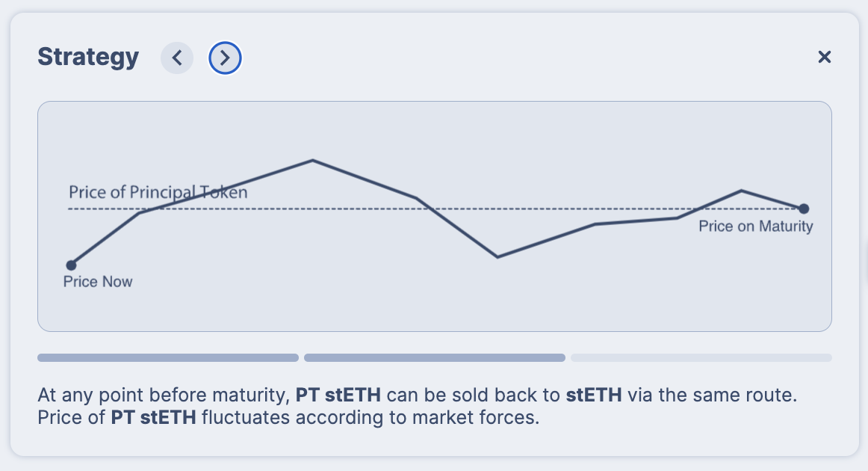Click the lowest dip in the price line
Image resolution: width=868 pixels, height=471 pixels.
pos(497,256)
